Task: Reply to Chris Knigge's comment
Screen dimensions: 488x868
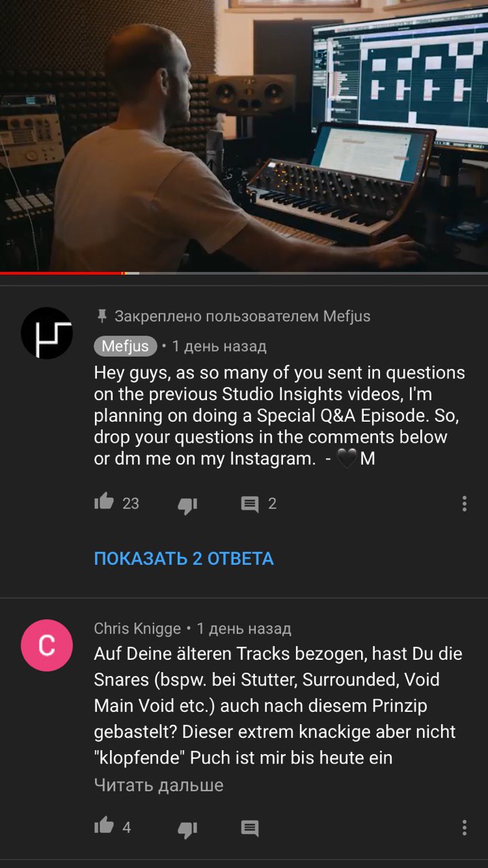Action: (x=250, y=829)
